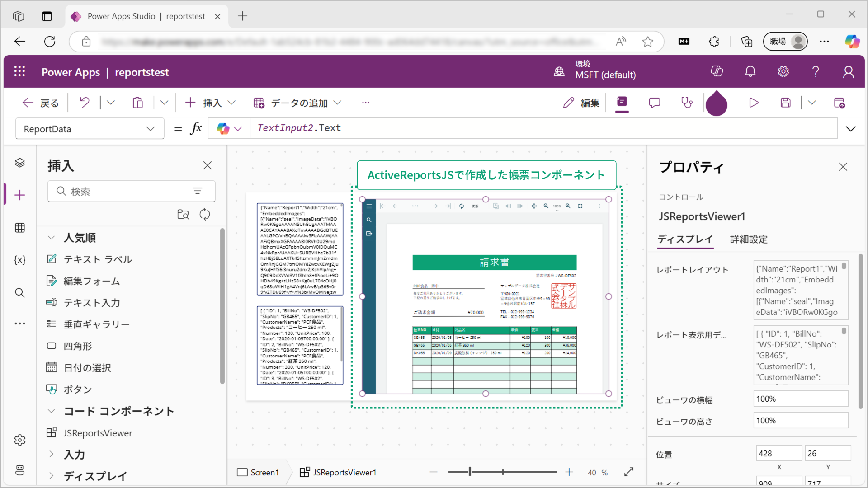Open the Tree view layers icon

click(x=20, y=163)
